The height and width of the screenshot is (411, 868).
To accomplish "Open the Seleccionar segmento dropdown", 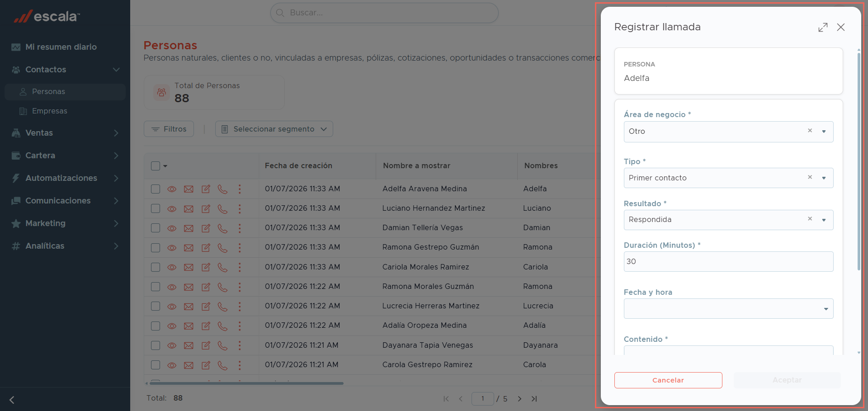I will click(x=274, y=129).
